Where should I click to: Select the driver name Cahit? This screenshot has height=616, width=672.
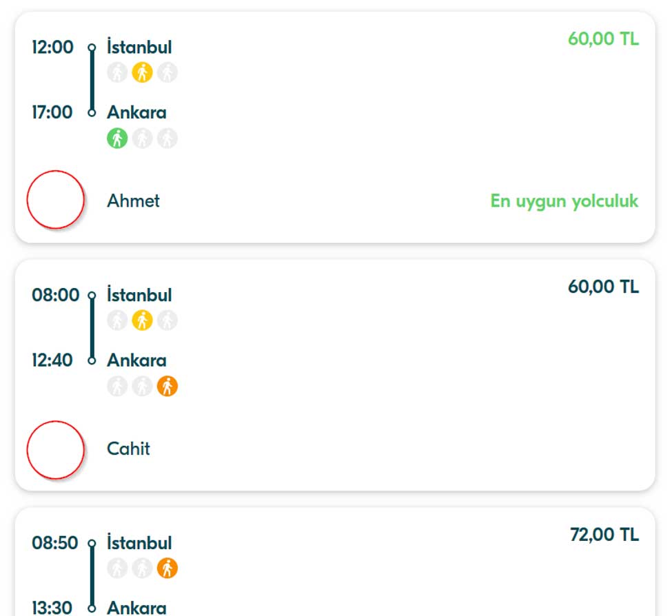pos(128,449)
